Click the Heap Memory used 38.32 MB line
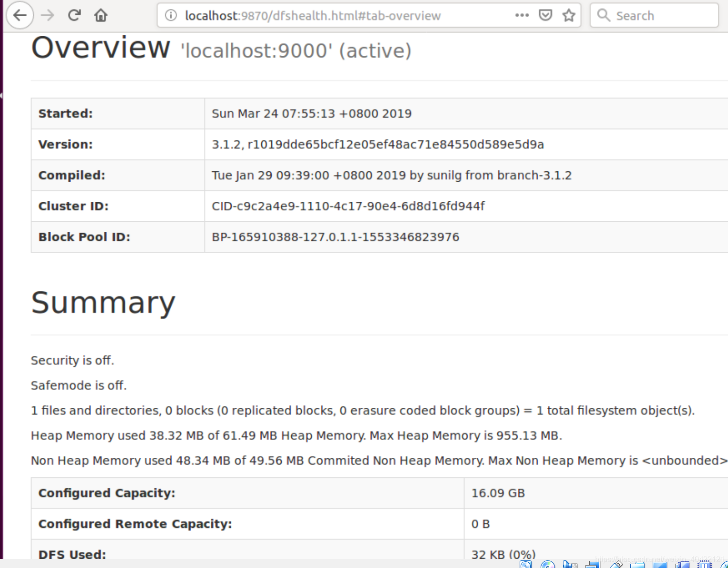This screenshot has width=728, height=568. click(x=297, y=436)
